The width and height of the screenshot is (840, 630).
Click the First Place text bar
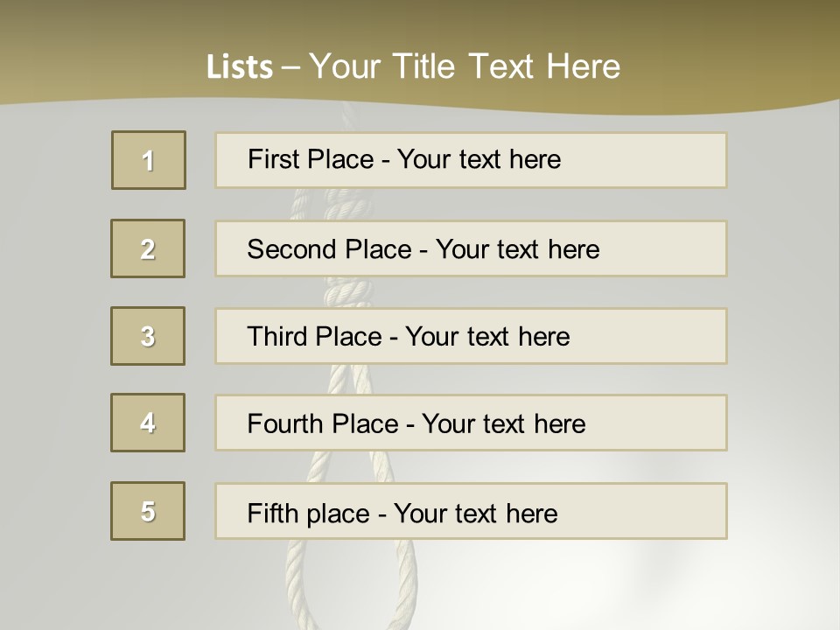pos(471,160)
